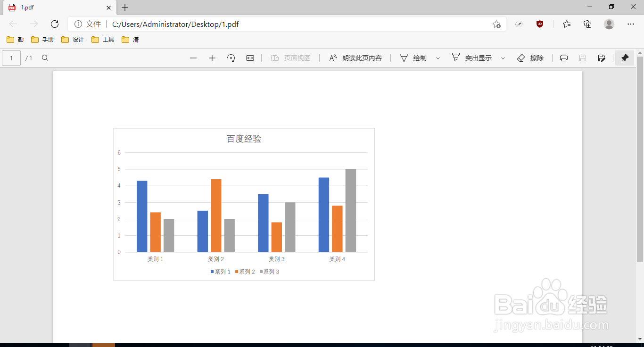Image resolution: width=644 pixels, height=347 pixels.
Task: Zoom in on the PDF page
Action: pos(212,58)
